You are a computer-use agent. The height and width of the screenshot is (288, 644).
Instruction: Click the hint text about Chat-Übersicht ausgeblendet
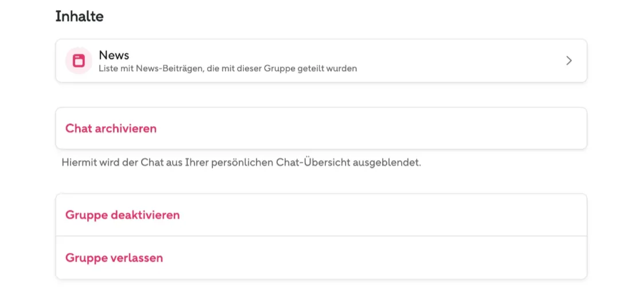tap(242, 162)
